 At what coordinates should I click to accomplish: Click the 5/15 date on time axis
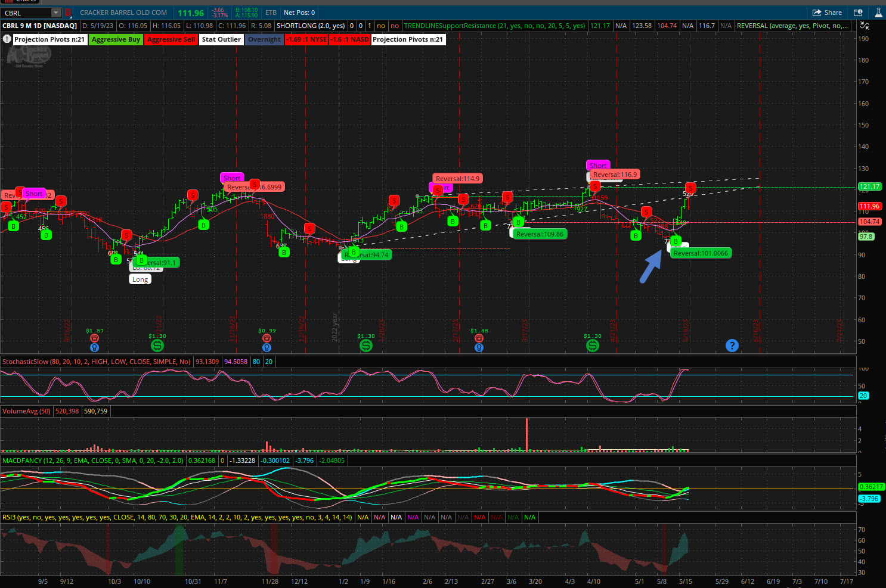686,581
